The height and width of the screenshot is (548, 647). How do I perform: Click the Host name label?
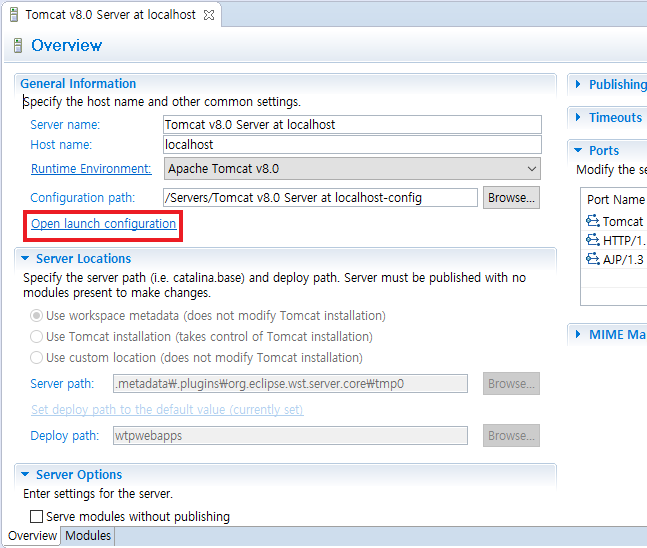[x=61, y=145]
